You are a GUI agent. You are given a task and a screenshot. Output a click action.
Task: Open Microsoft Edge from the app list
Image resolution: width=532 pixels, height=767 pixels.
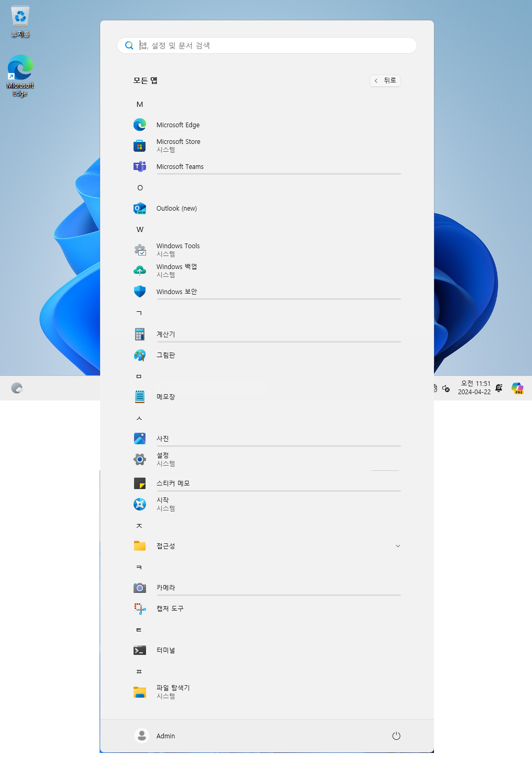267,125
